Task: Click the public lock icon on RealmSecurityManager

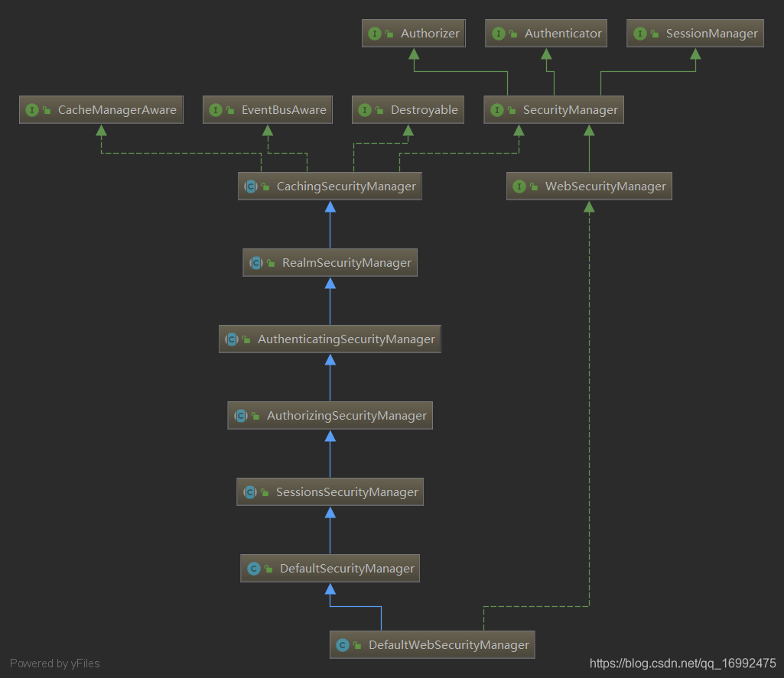Action: point(271,263)
